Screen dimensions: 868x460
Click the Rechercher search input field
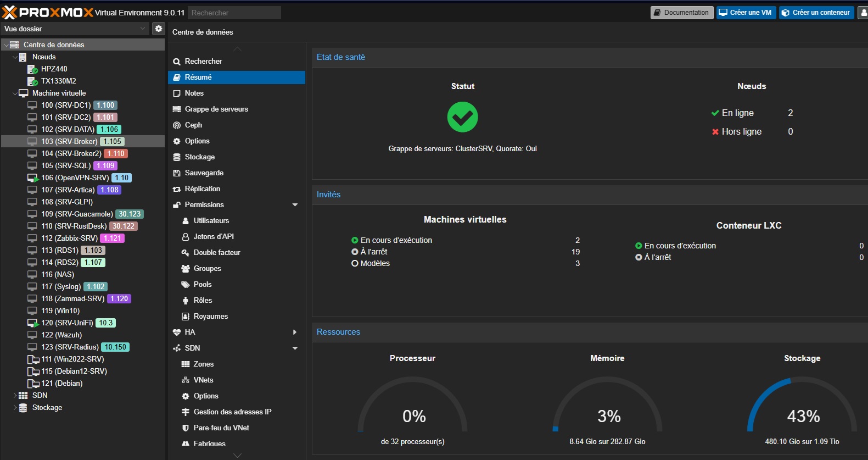point(234,13)
